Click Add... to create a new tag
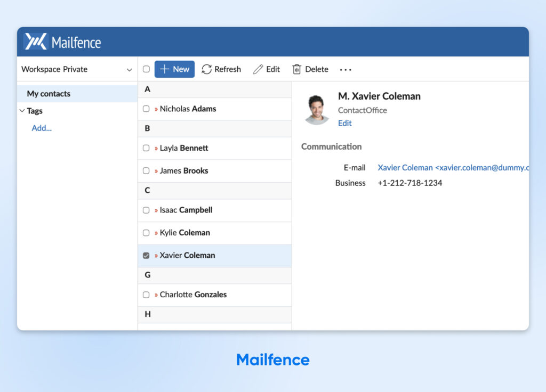This screenshot has height=392, width=546. [x=41, y=128]
